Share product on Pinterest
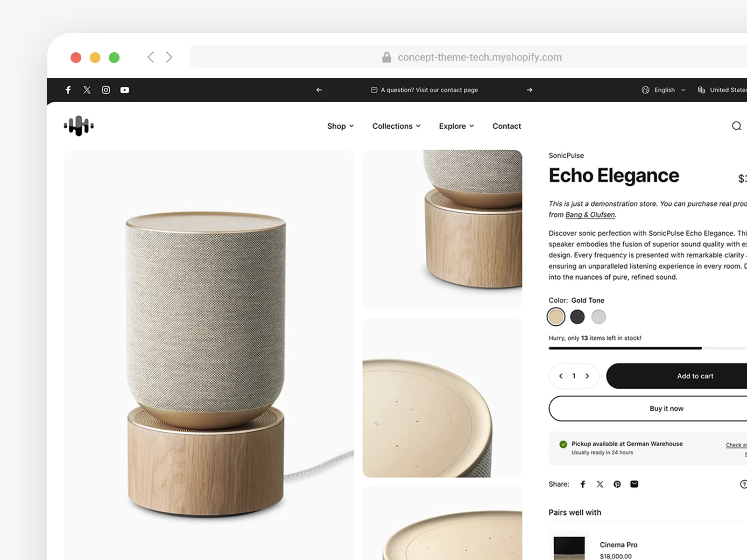The height and width of the screenshot is (560, 747). pos(617,484)
